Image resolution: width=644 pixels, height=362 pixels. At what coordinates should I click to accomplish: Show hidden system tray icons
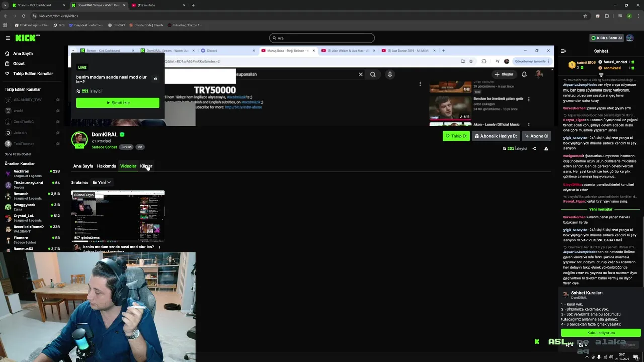(x=587, y=357)
